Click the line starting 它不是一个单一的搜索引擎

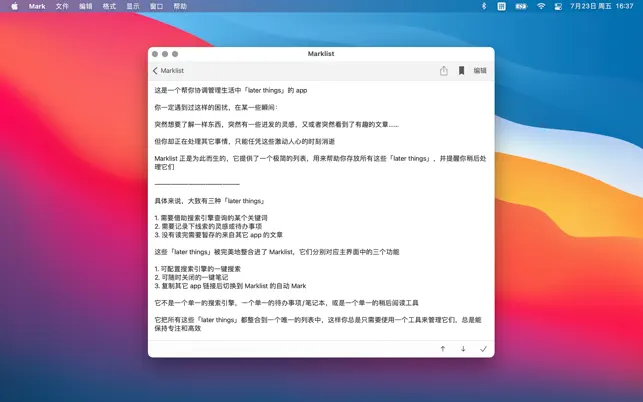(x=286, y=303)
